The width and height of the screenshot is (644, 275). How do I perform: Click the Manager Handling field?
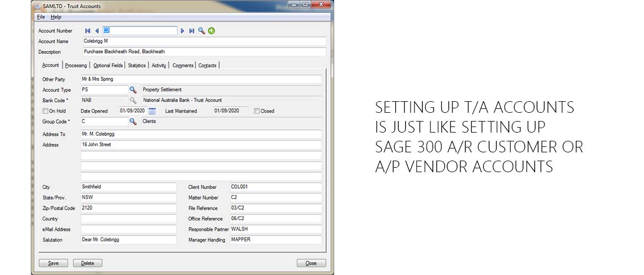(x=276, y=240)
